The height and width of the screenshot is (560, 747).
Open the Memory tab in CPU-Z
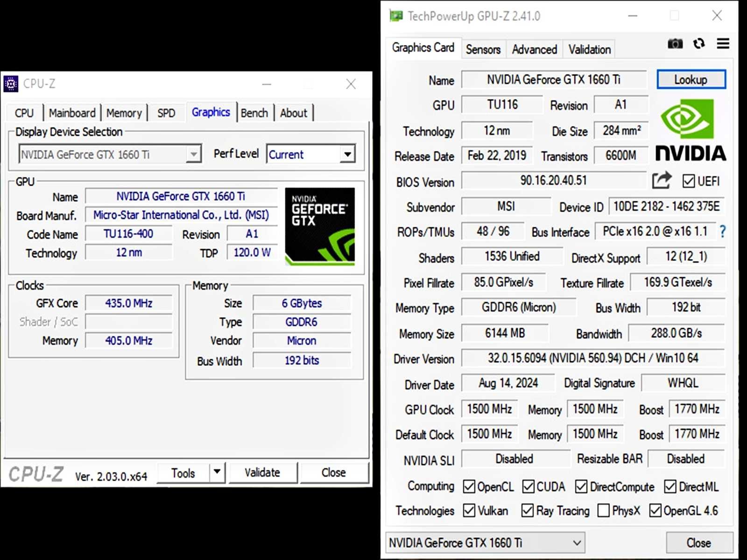coord(124,113)
